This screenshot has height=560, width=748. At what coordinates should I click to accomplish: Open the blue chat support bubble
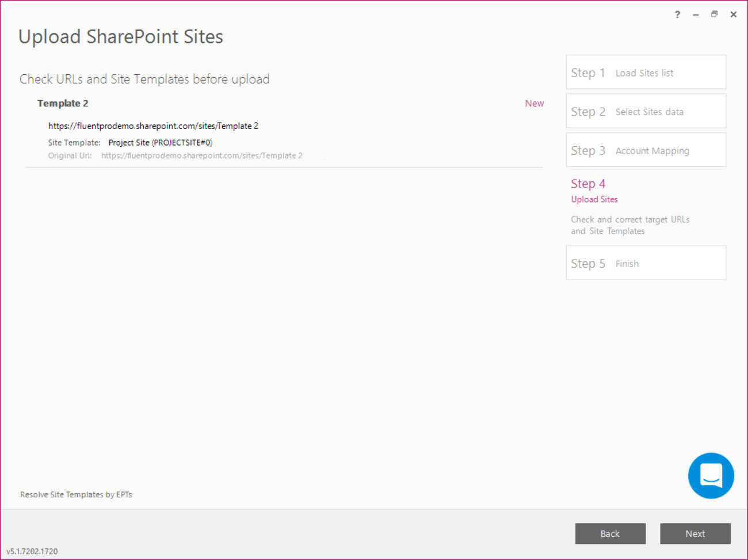click(x=711, y=475)
